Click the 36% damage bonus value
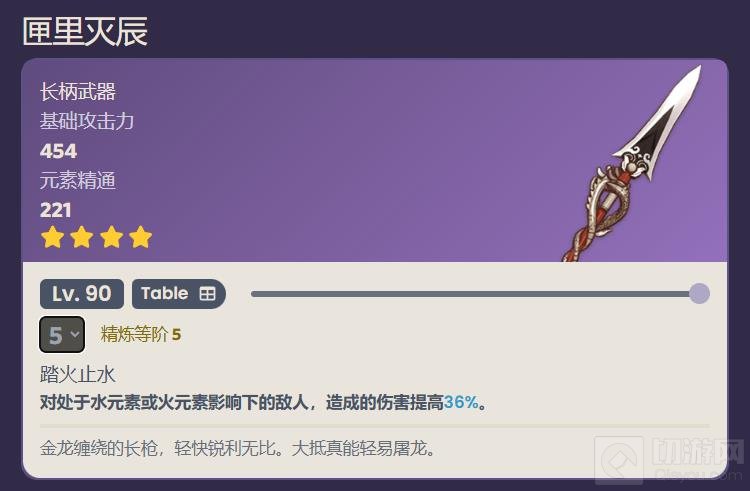The image size is (750, 491). click(461, 402)
